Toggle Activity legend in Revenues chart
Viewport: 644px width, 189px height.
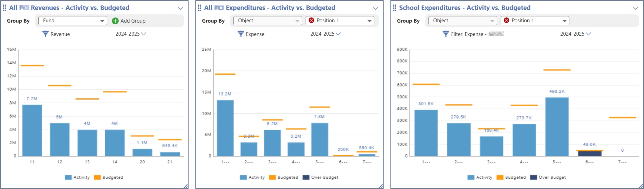[77, 177]
